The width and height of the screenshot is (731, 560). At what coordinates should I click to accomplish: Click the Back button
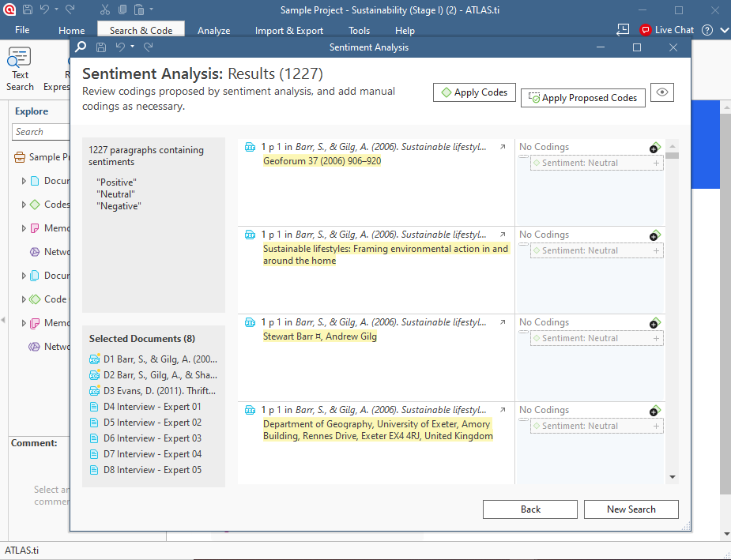(530, 509)
